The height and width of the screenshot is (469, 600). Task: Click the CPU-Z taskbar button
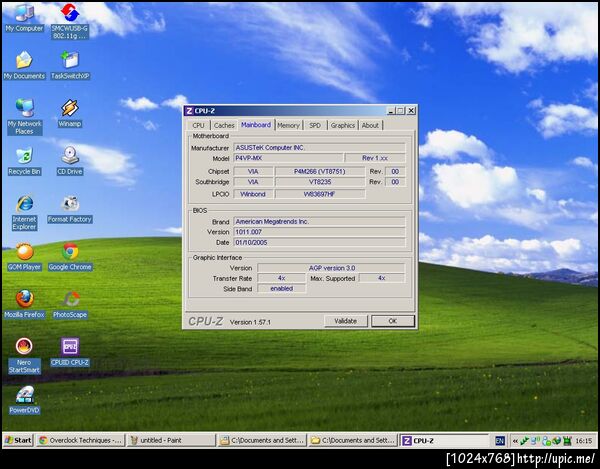pyautogui.click(x=444, y=440)
